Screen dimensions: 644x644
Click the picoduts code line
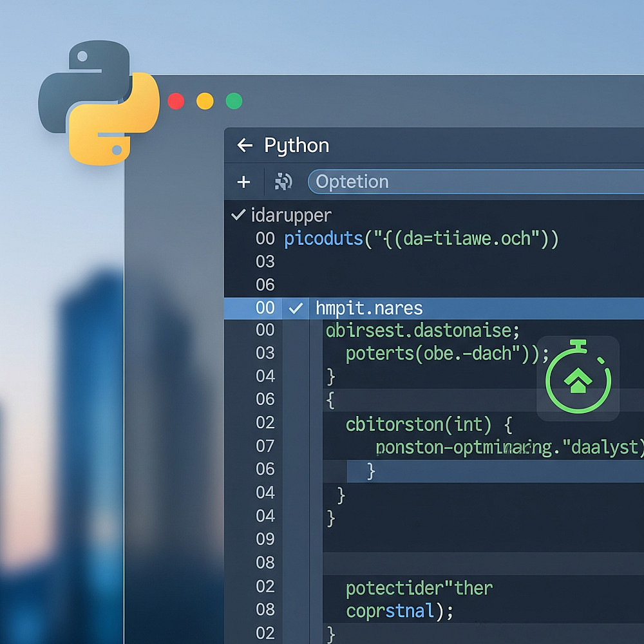[421, 239]
